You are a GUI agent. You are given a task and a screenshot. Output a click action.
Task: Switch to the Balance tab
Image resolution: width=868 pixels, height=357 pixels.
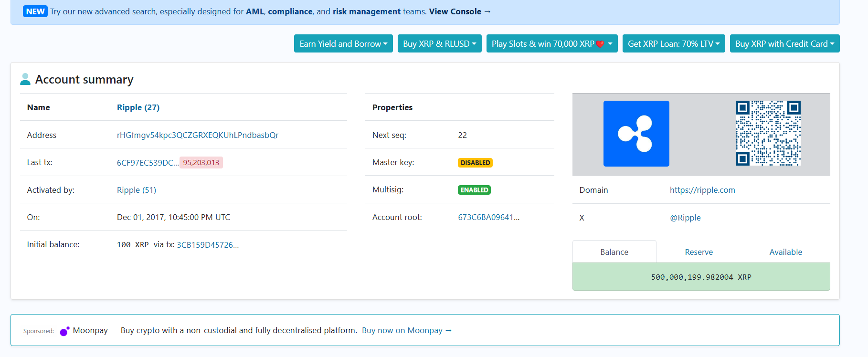point(614,252)
